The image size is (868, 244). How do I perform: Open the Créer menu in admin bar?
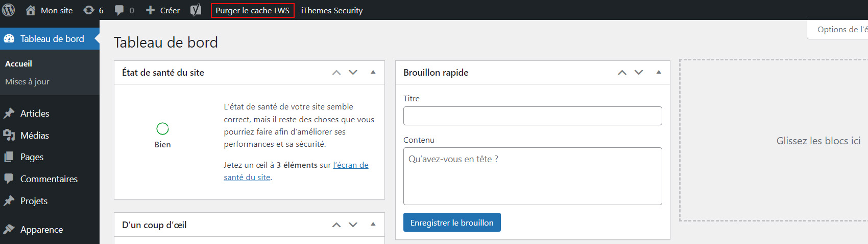(163, 10)
